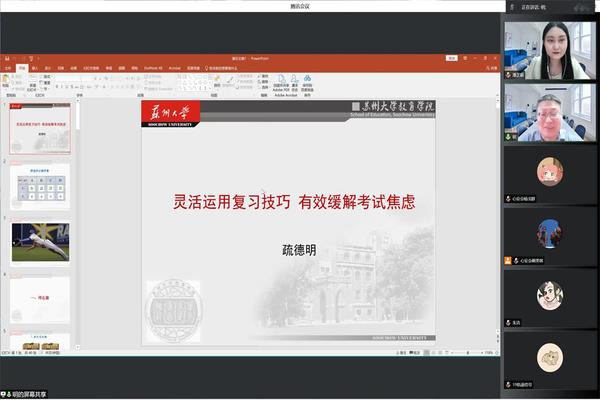Open the 文件 (File) menu
600x400 pixels.
(9, 68)
